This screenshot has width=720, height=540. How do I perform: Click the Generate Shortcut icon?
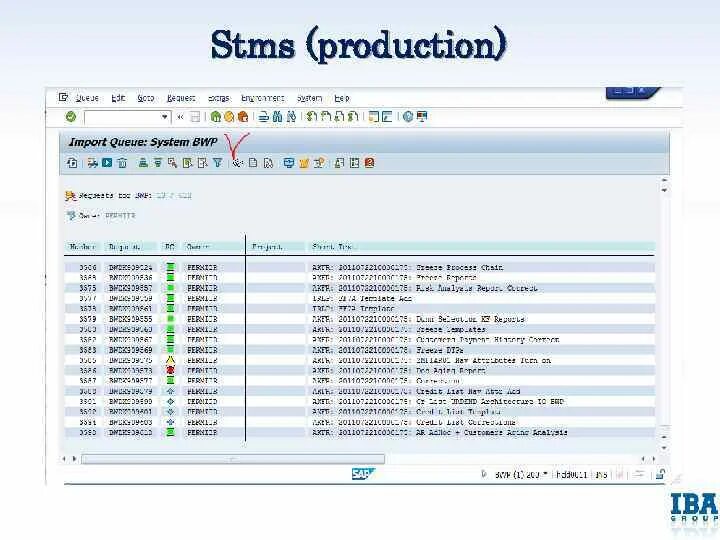click(387, 117)
